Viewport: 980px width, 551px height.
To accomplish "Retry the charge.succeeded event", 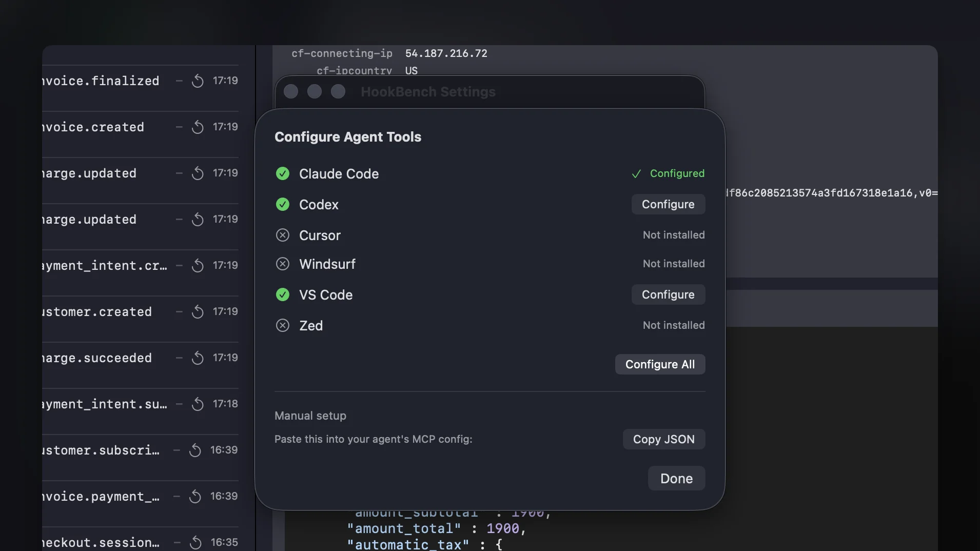I will click(197, 358).
